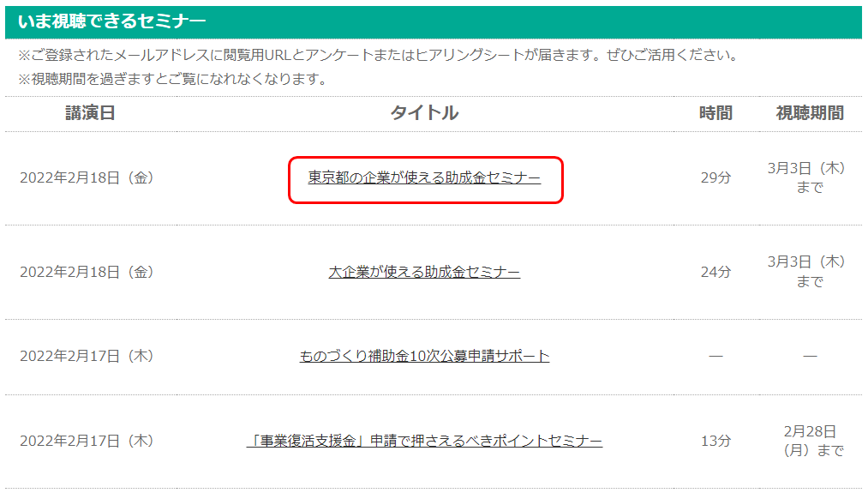Image resolution: width=868 pixels, height=493 pixels.
Task: Open the 東京都の企業が使える助成金セミナー link
Action: [424, 178]
